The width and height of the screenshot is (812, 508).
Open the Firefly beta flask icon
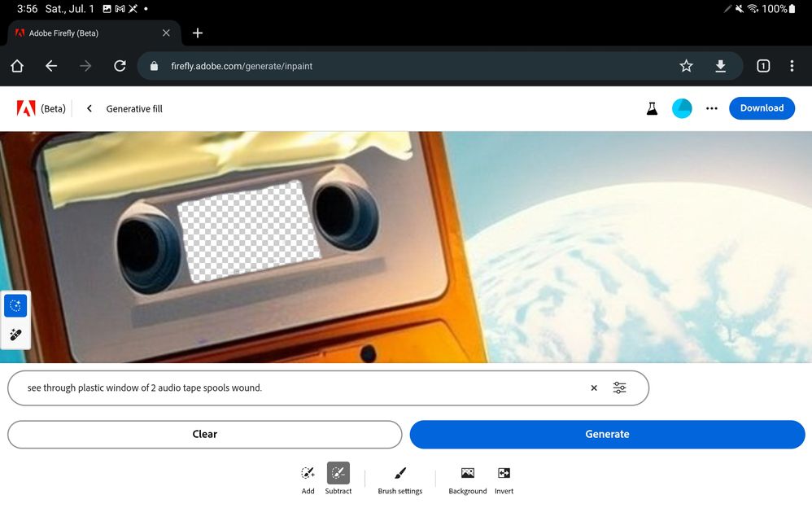pyautogui.click(x=652, y=108)
